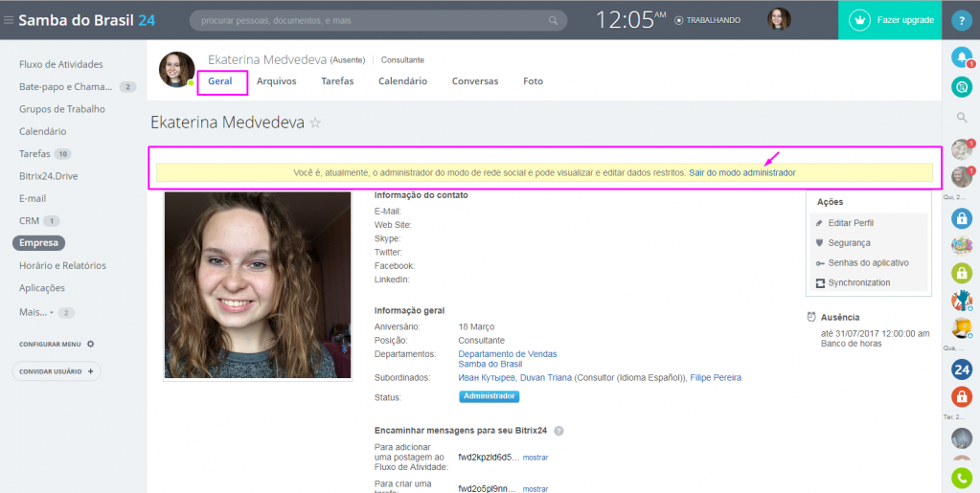Open Bate-papo e Chamadas menu item

tap(66, 87)
